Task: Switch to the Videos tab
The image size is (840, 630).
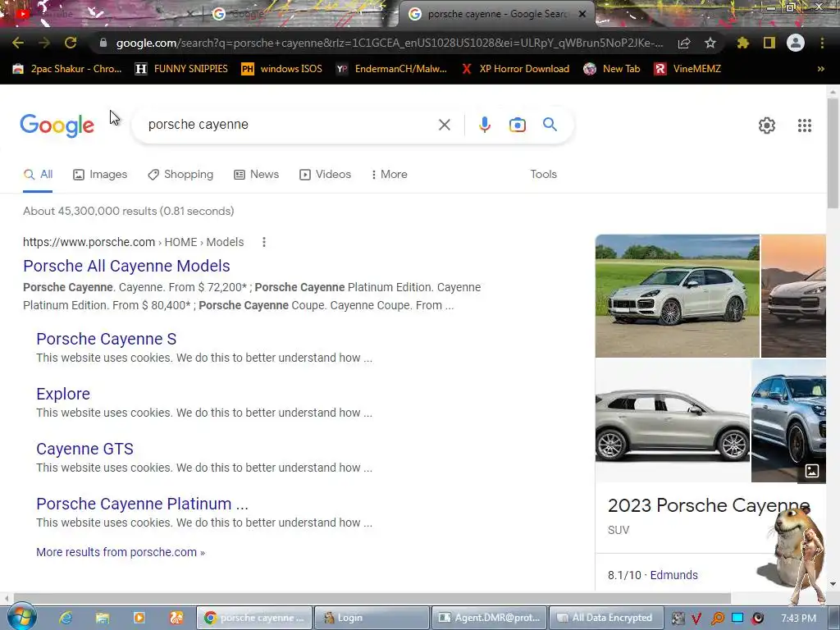Action: point(325,175)
